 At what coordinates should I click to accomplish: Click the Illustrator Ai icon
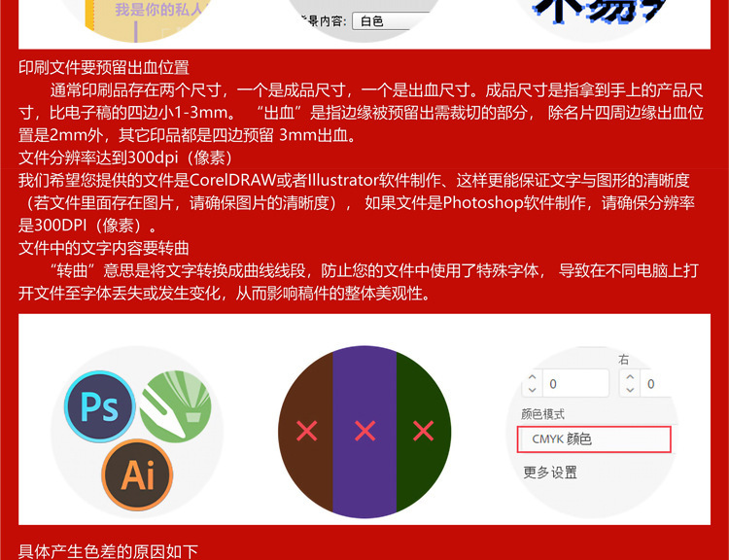click(138, 474)
